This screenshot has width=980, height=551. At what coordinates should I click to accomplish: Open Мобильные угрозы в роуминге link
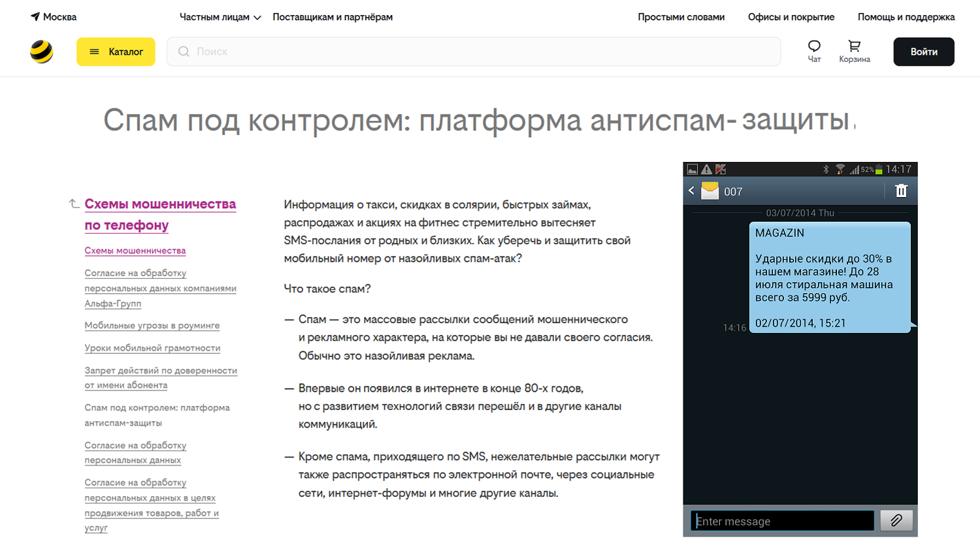click(152, 326)
